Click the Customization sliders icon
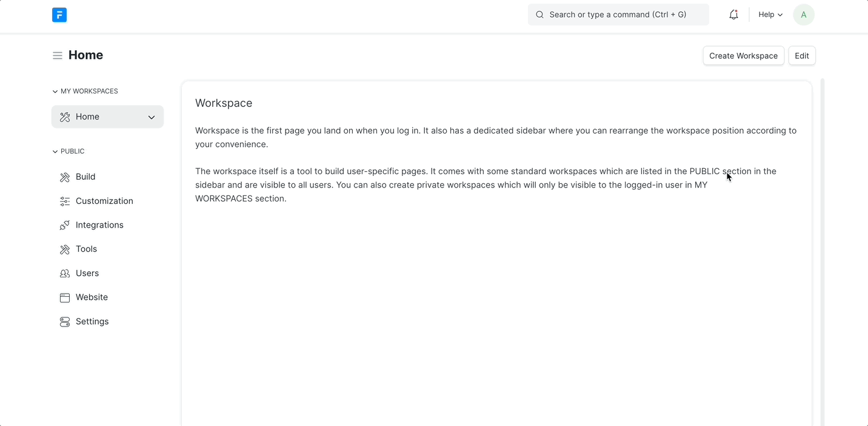The image size is (868, 426). pyautogui.click(x=65, y=201)
